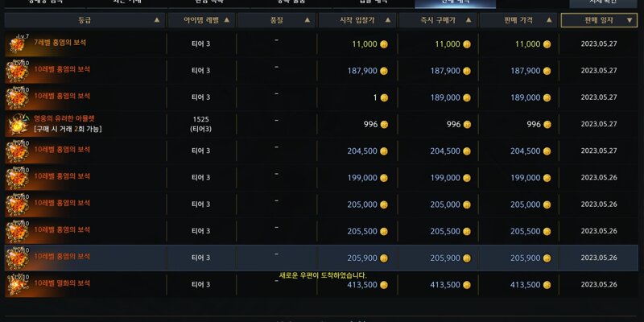
Task: Open the tab left of the highlighted tab
Action: pos(373,4)
